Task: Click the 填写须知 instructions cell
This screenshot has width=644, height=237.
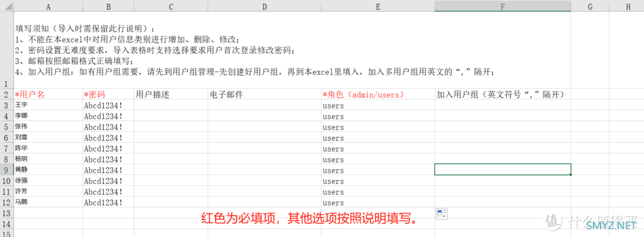Action: point(292,50)
